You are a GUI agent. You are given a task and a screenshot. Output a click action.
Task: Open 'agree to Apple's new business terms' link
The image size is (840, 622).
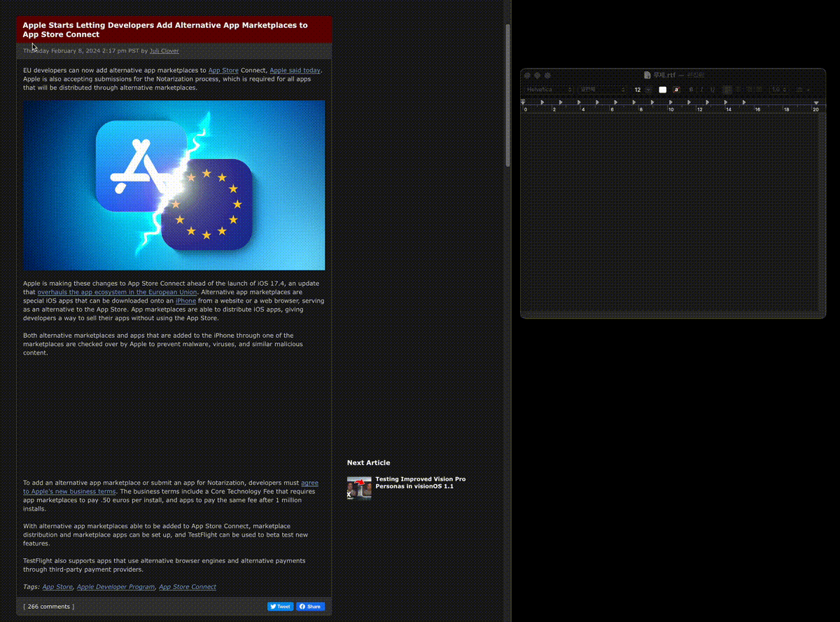coord(171,487)
